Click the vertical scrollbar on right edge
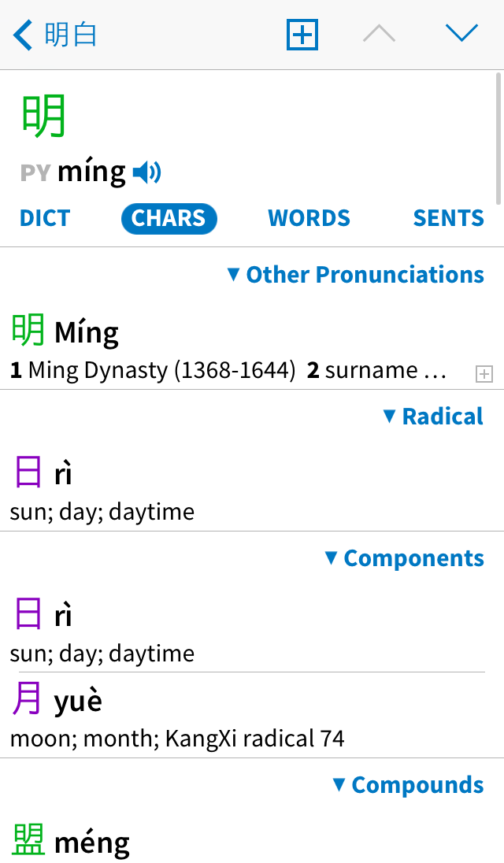The height and width of the screenshot is (863, 504). 498,138
